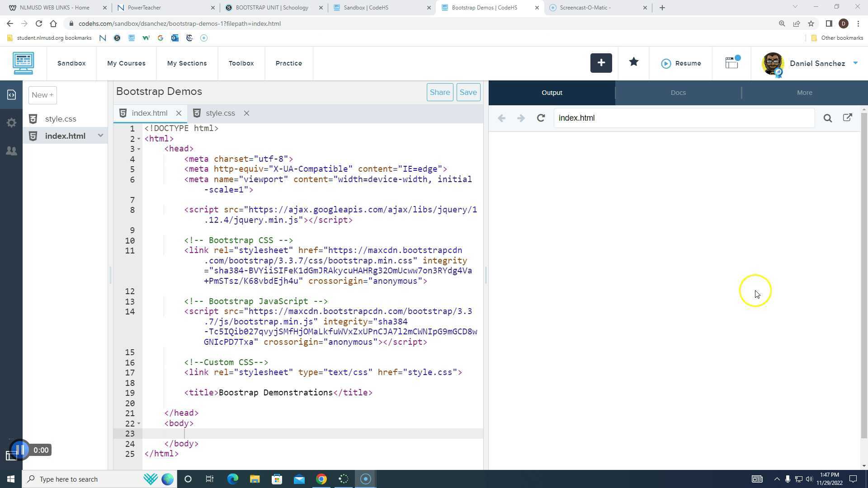
Task: Open search in the output panel
Action: pyautogui.click(x=827, y=118)
